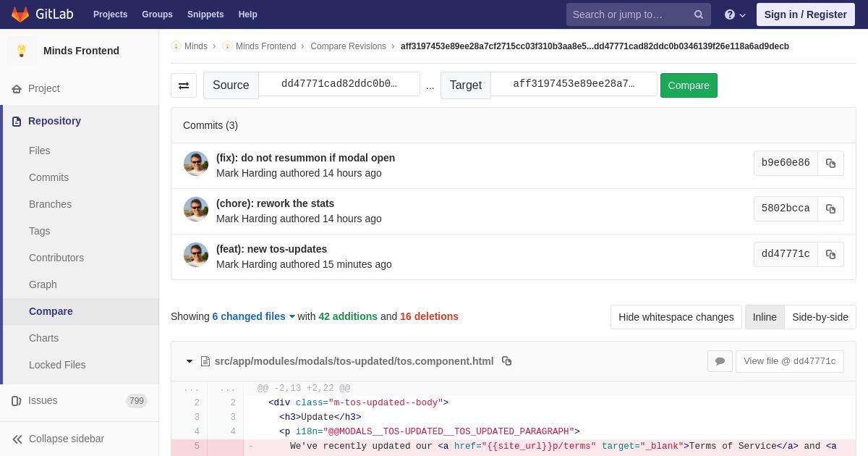Expand the 6 changed files list

(x=254, y=316)
